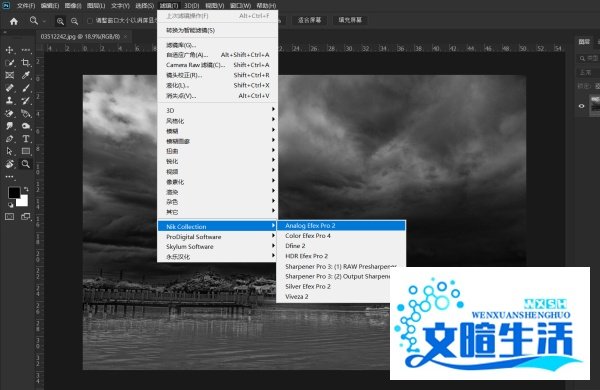The height and width of the screenshot is (390, 600).
Task: Open the 编辑(E) menu
Action: (x=50, y=6)
